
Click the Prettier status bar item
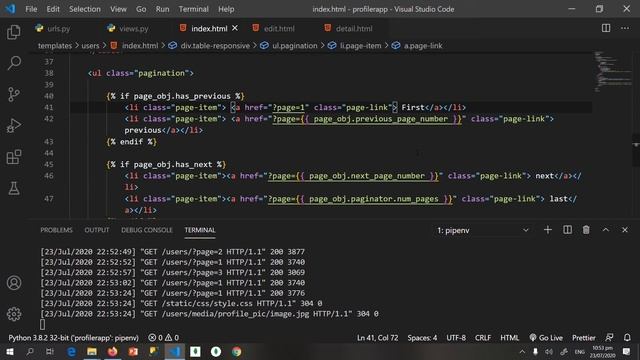pyautogui.click(x=584, y=338)
